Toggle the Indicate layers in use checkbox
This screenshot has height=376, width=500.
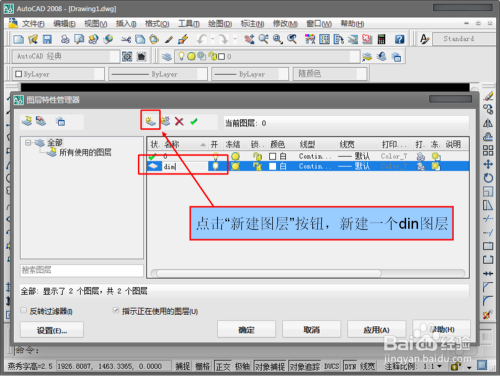pyautogui.click(x=116, y=310)
